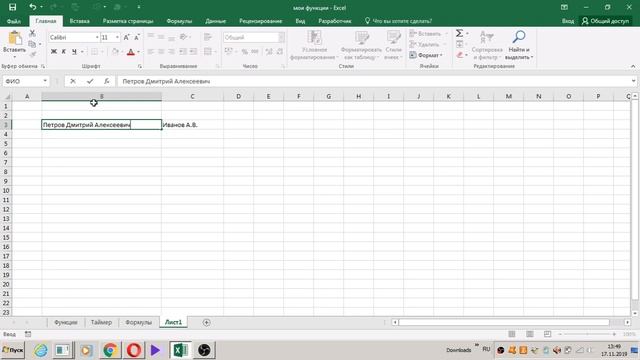Viewport: 640px width, 360px height.
Task: Click the Clear eraser icon in editing group
Action: click(x=460, y=55)
